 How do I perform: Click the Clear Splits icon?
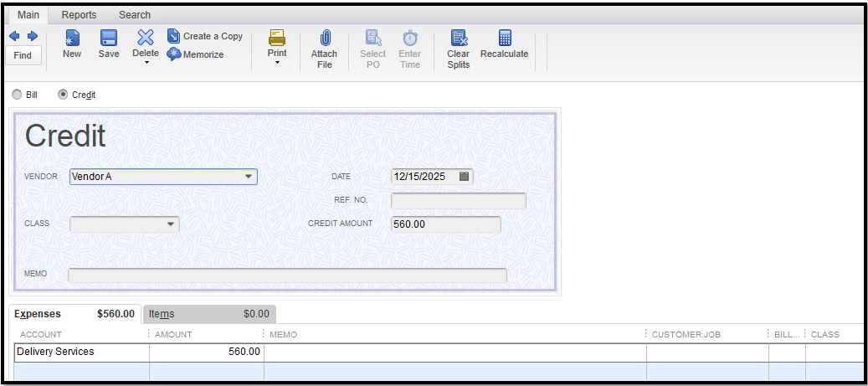click(x=459, y=38)
